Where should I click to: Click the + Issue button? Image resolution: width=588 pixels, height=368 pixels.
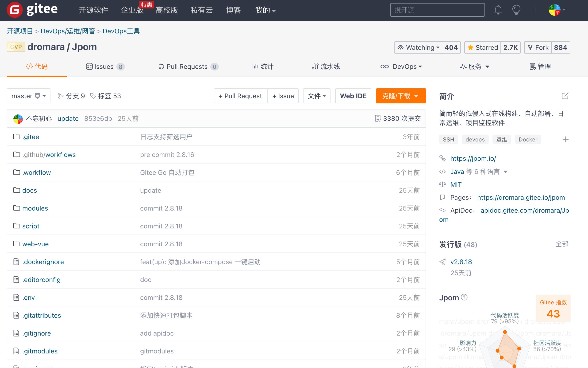tap(283, 96)
